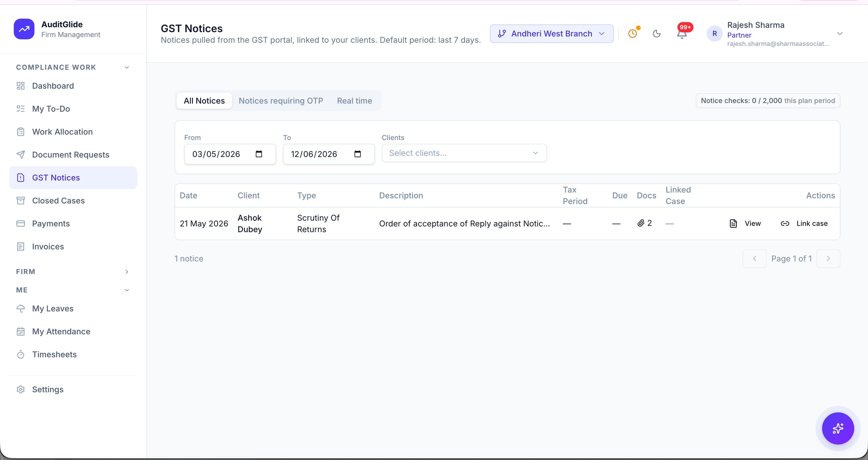The width and height of the screenshot is (868, 460).
Task: Click the 21 May 2026 date cell
Action: 204,223
